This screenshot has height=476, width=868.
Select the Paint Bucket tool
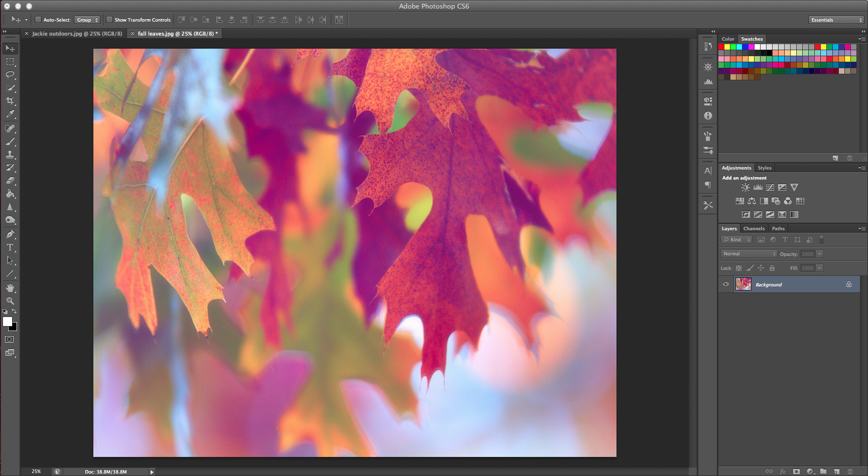10,194
